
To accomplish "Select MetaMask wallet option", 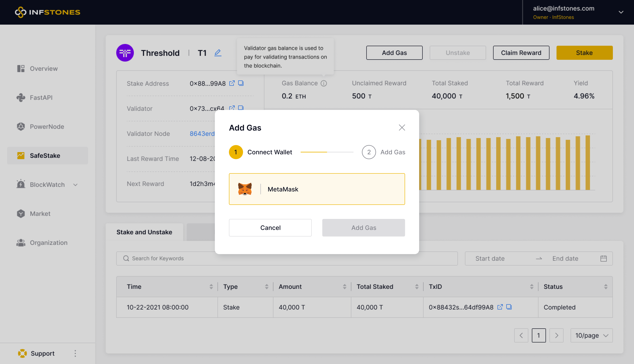I will [x=317, y=189].
